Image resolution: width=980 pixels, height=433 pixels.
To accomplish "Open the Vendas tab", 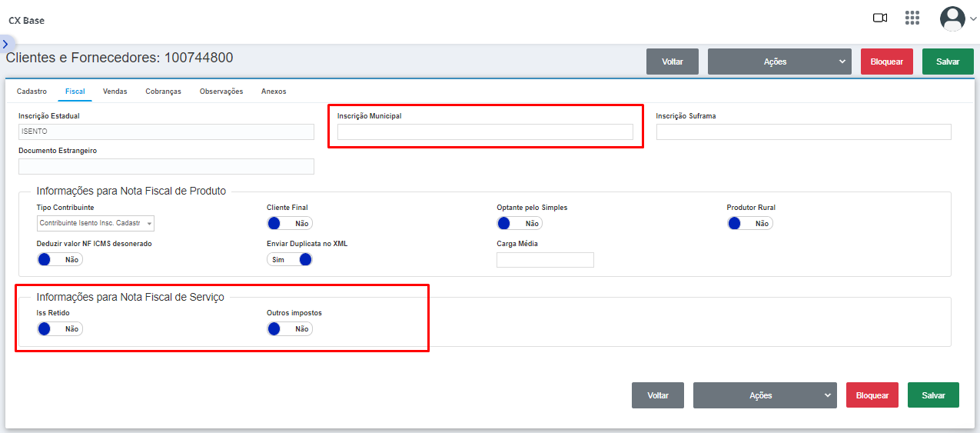I will pyautogui.click(x=115, y=92).
